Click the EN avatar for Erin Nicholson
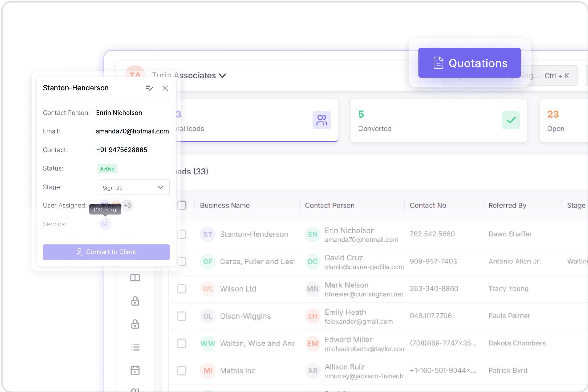 [x=313, y=234]
